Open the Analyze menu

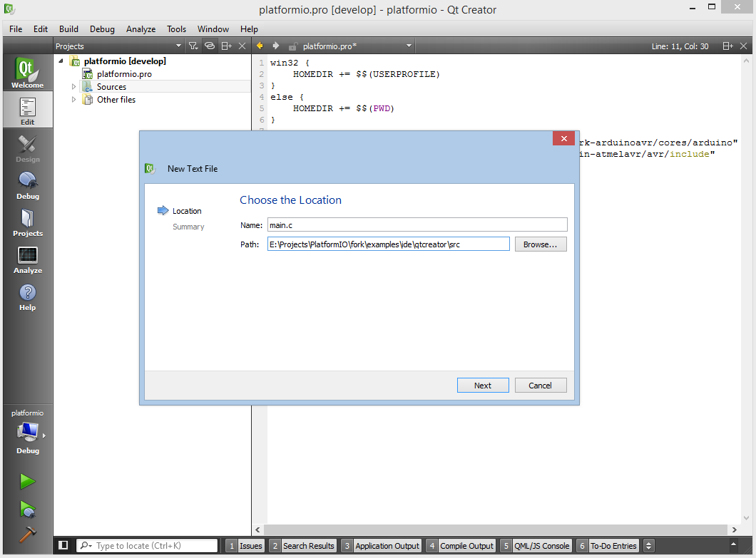[x=141, y=29]
